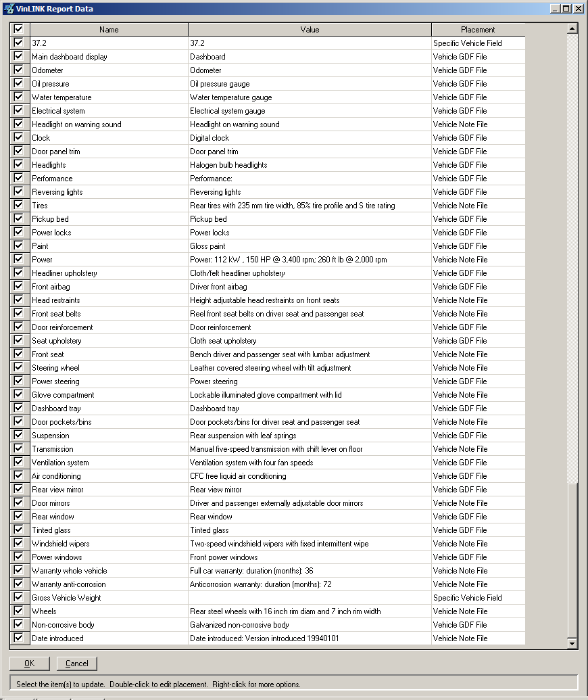Uncheck the Odometer row checkbox

(18, 70)
